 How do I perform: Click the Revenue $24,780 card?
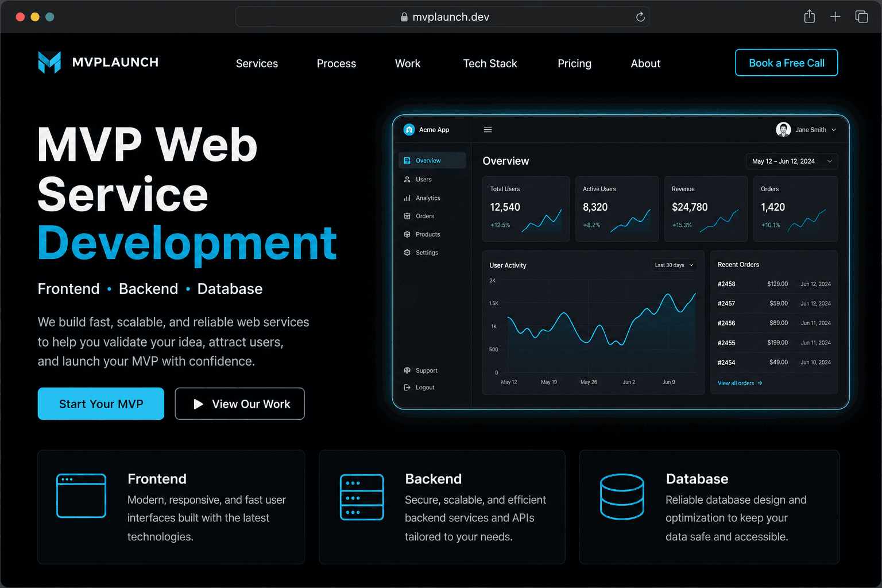click(x=706, y=209)
